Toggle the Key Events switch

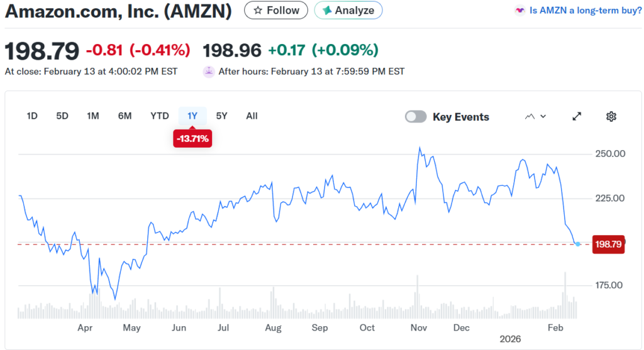coord(416,117)
